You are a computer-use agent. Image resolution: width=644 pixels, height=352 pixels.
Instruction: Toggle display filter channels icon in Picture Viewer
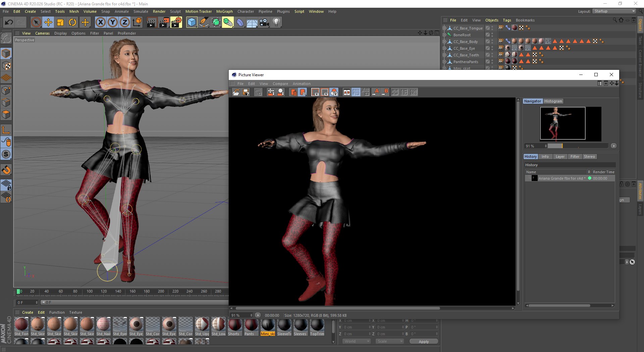pyautogui.click(x=334, y=92)
